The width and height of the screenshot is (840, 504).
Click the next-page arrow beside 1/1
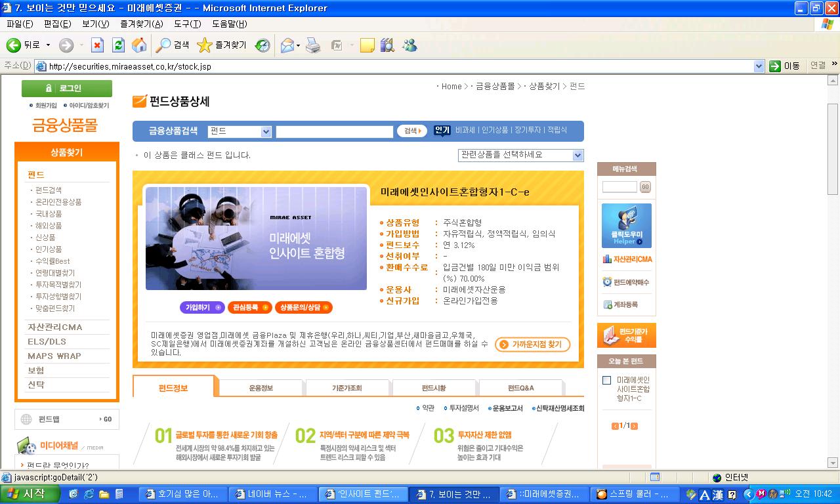(634, 426)
